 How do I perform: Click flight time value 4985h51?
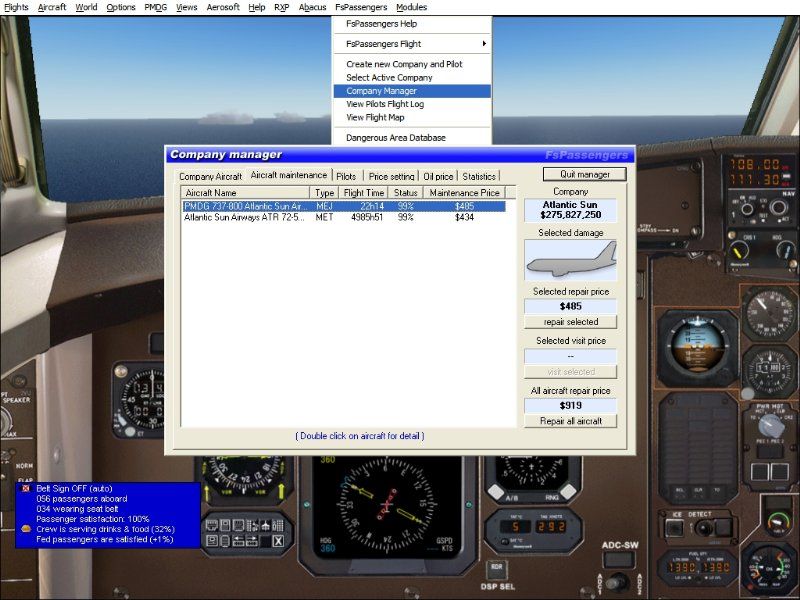tap(367, 217)
